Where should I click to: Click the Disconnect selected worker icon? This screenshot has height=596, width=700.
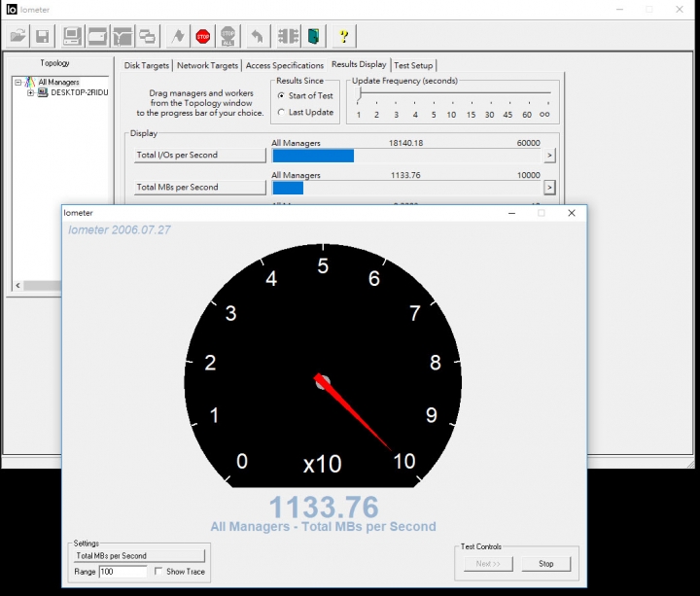pyautogui.click(x=288, y=36)
